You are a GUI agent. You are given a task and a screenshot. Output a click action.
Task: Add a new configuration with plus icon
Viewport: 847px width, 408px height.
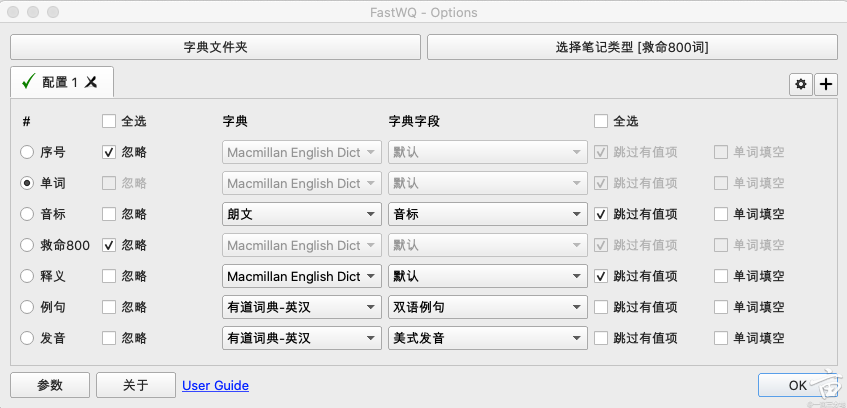826,85
